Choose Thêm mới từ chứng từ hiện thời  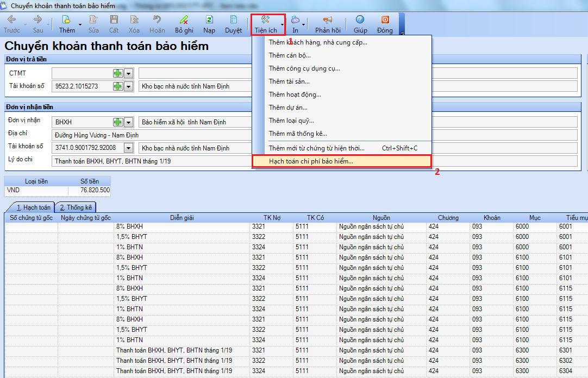pos(342,148)
